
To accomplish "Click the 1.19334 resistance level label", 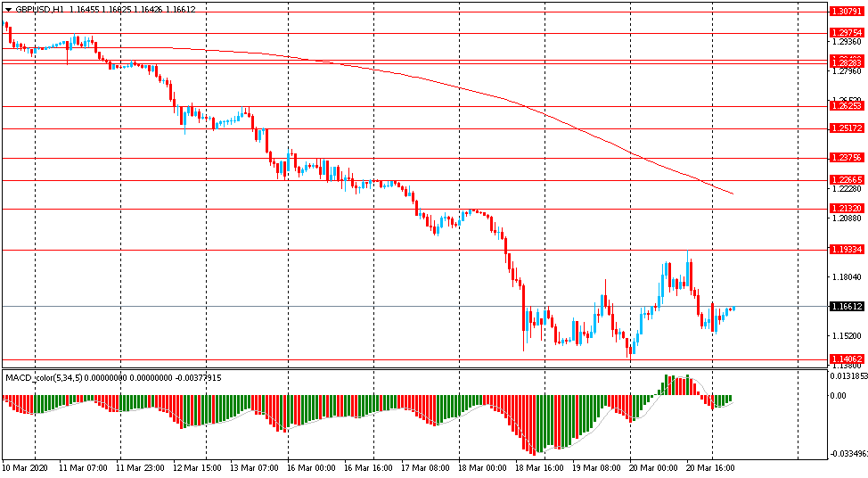I will (845, 250).
